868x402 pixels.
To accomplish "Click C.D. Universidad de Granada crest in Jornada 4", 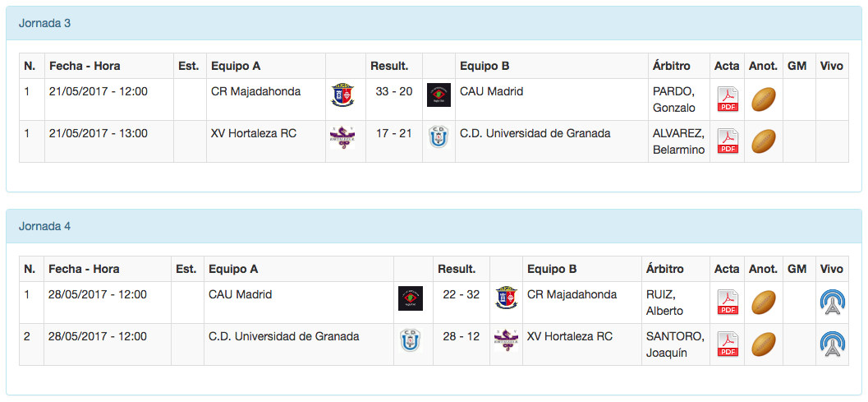I will click(x=410, y=340).
